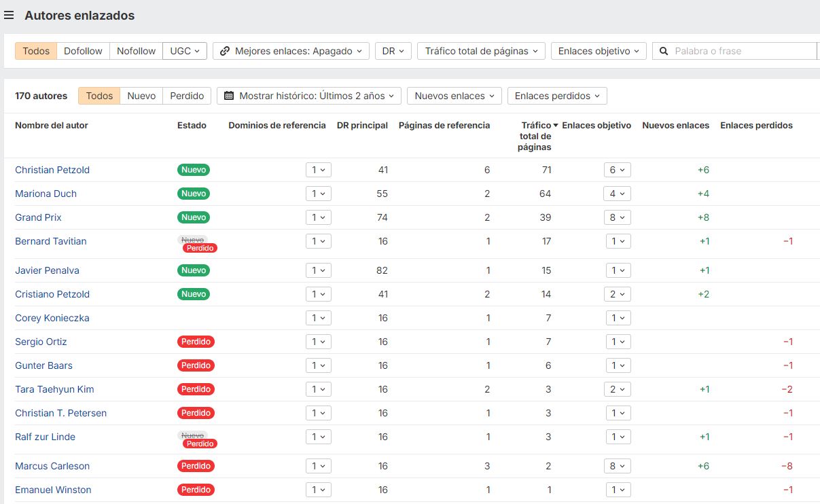Open the domain selector in Grand Prix row

pos(318,217)
